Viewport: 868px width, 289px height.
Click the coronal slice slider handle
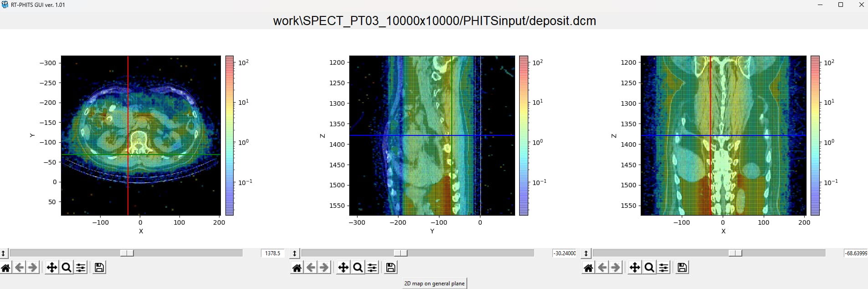(735, 253)
